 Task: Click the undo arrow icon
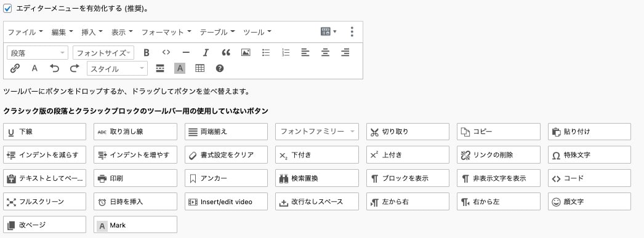(54, 68)
